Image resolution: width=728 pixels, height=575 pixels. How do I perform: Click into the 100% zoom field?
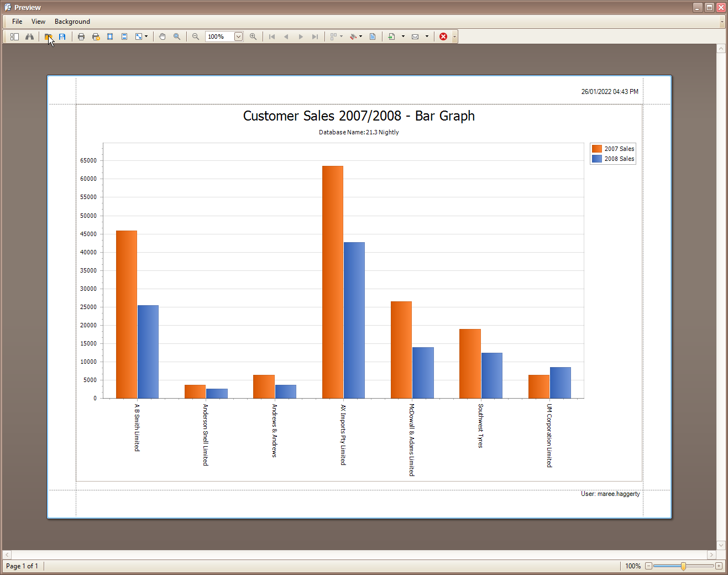coord(220,36)
